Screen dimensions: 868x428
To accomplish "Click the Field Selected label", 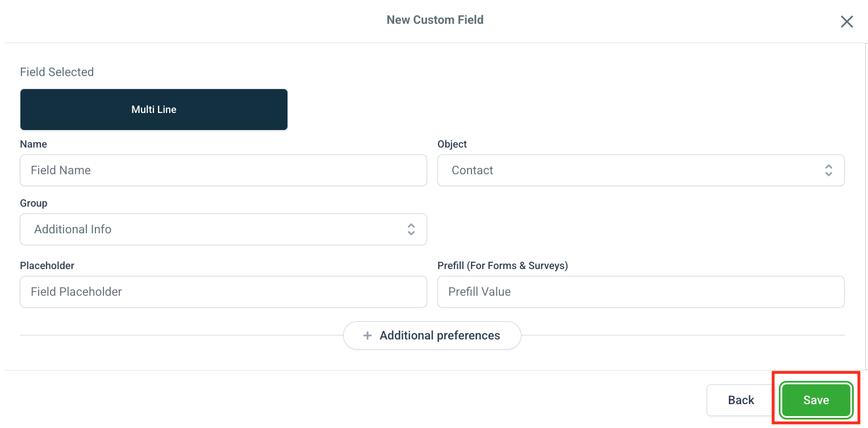I will coord(57,72).
